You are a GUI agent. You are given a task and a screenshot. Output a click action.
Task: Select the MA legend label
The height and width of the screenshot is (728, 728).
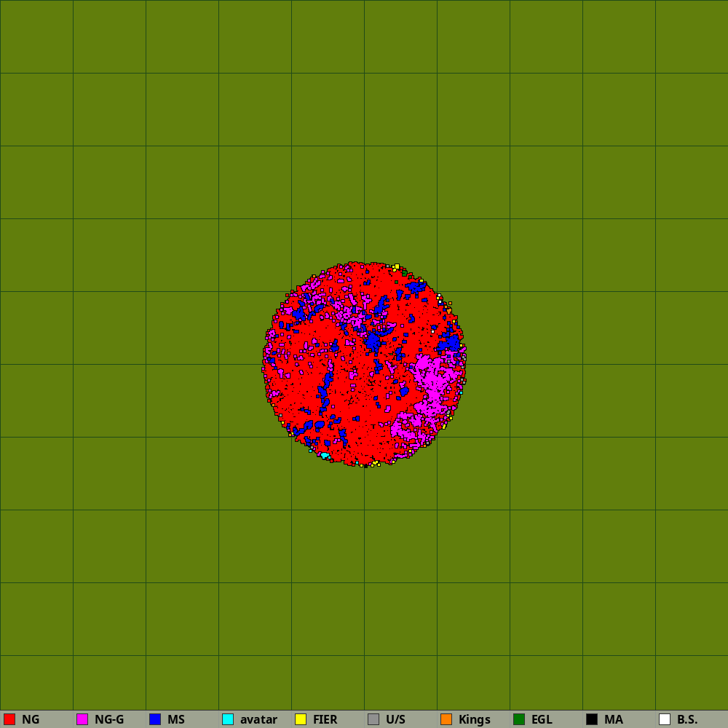613,720
